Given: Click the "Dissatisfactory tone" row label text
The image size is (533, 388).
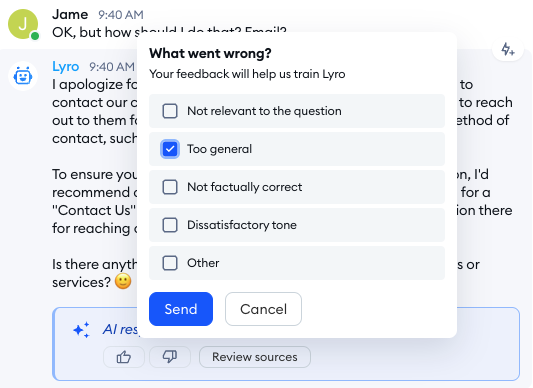Looking at the screenshot, I should coord(242,225).
